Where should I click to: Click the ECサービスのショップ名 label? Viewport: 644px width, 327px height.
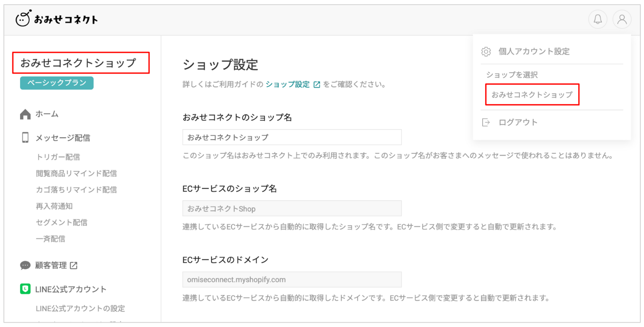pyautogui.click(x=229, y=188)
